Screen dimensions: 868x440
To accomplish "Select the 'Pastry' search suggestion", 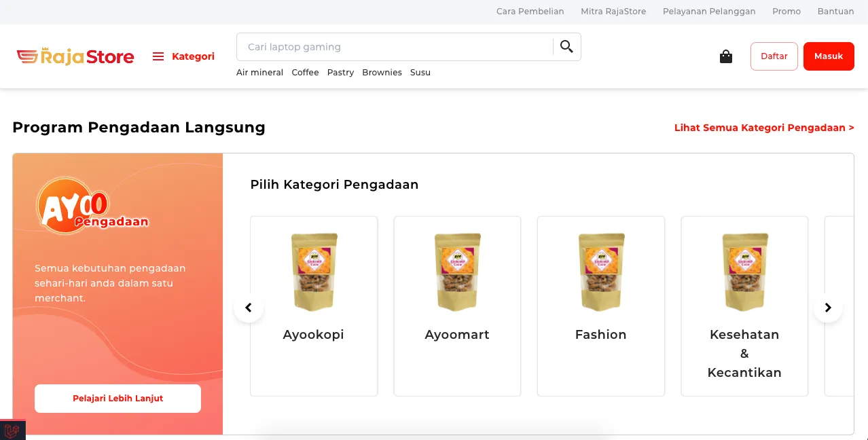I will click(x=340, y=73).
